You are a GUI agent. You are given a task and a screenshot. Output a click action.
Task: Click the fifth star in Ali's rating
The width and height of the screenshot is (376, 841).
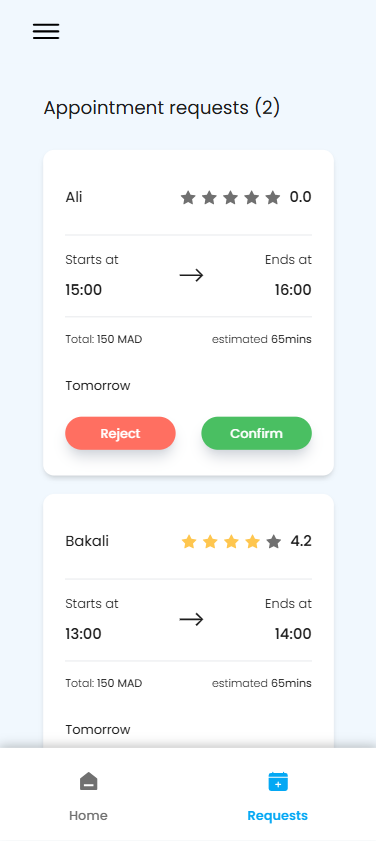point(273,198)
